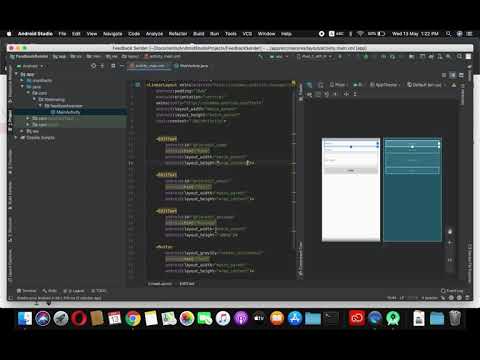Switch editor to Split view
Viewport: 480px width, 360px height.
pos(453,75)
